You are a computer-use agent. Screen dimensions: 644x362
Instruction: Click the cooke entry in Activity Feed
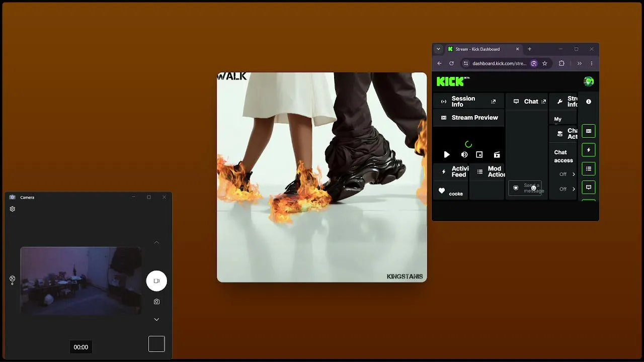click(x=456, y=194)
